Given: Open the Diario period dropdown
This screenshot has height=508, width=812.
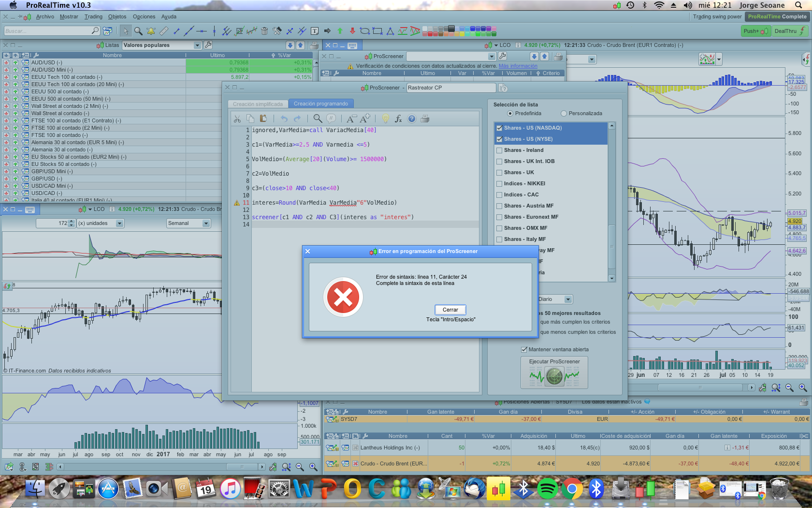Looking at the screenshot, I should [568, 299].
